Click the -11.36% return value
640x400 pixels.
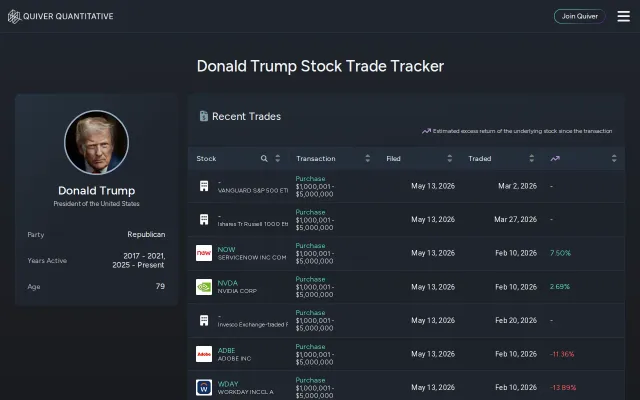pos(562,354)
